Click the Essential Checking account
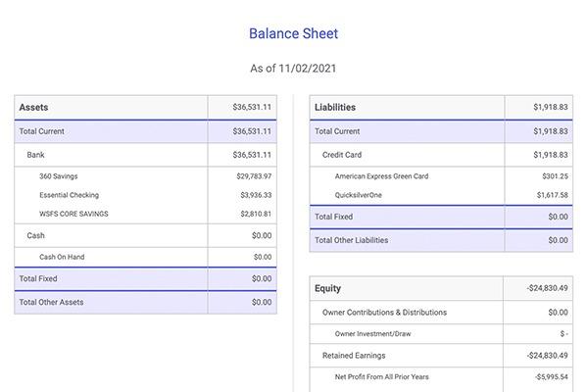The image size is (588, 392). 69,195
